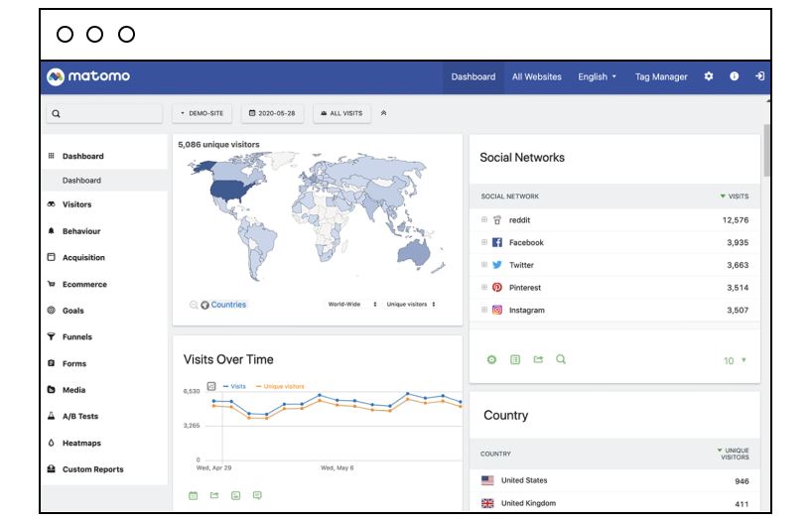Click Visits Over Time period calendar icon
Viewport: 812px width, 522px height.
[194, 495]
